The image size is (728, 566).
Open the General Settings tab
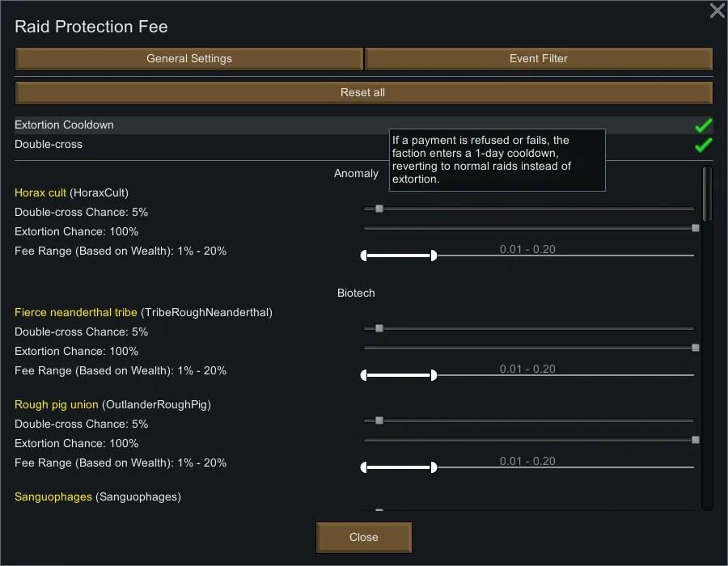[189, 59]
